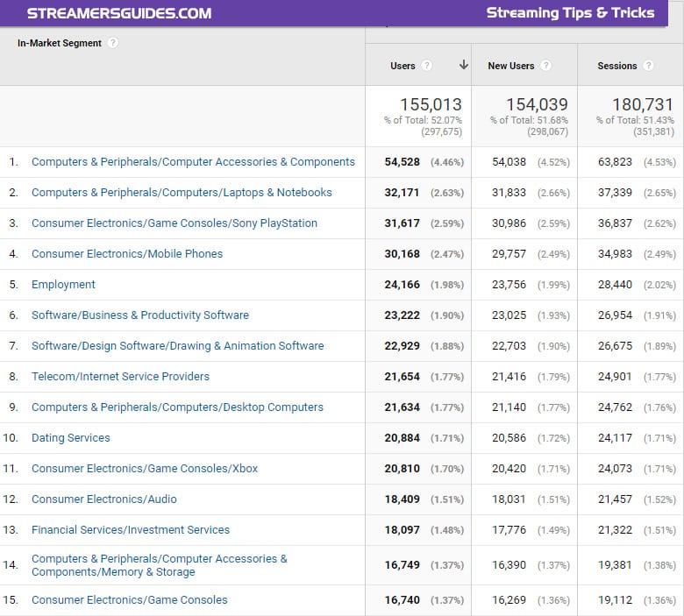Select Sessions value 26,954
684x616 pixels.
pyautogui.click(x=615, y=315)
